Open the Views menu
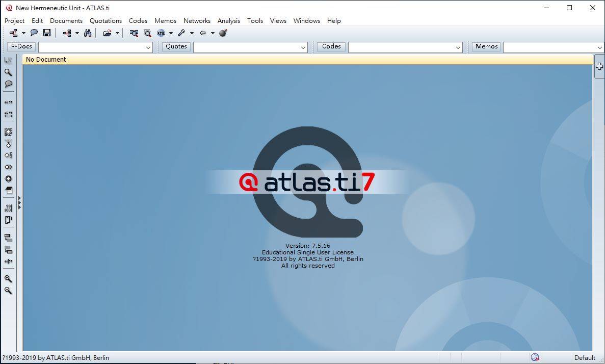 (278, 21)
